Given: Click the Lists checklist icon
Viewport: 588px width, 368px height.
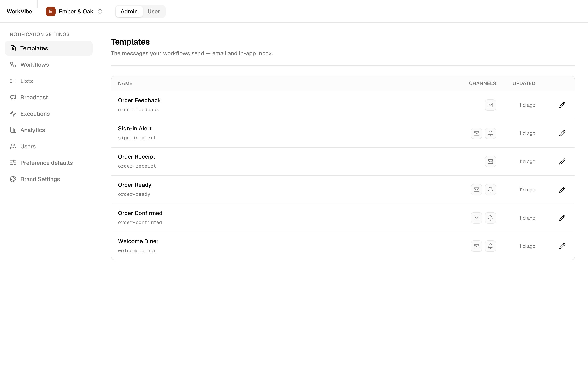Looking at the screenshot, I should (x=13, y=81).
